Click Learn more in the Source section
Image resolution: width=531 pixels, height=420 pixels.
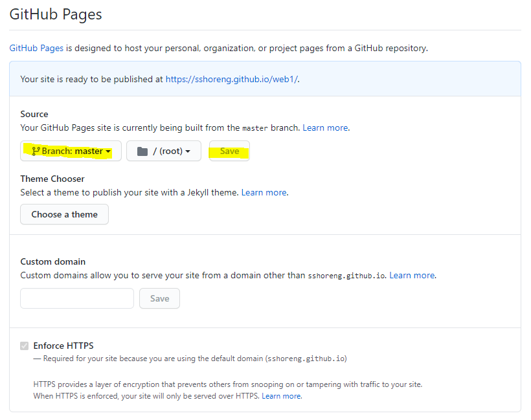(x=325, y=127)
